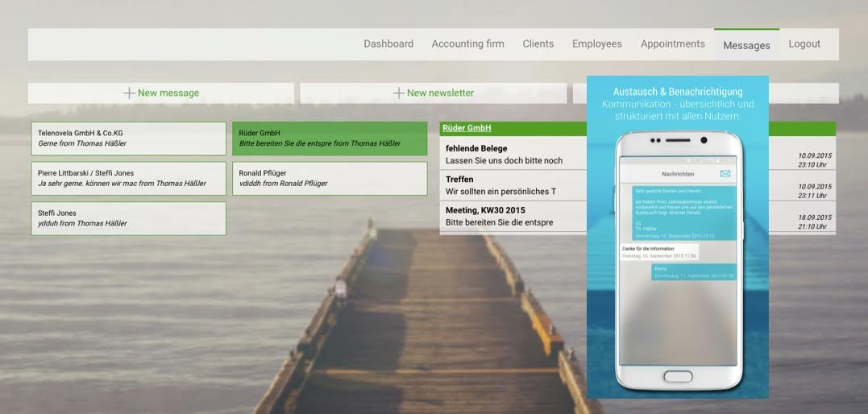Open the Dashboard page

point(388,43)
